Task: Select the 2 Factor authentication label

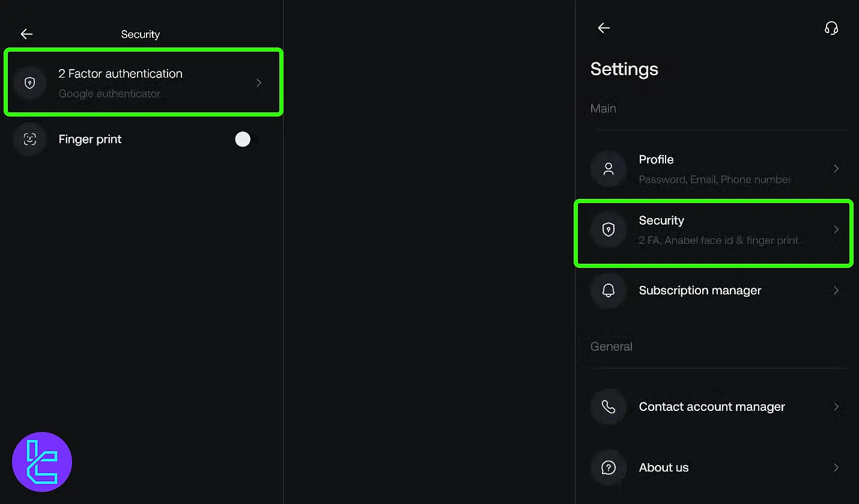Action: (120, 74)
